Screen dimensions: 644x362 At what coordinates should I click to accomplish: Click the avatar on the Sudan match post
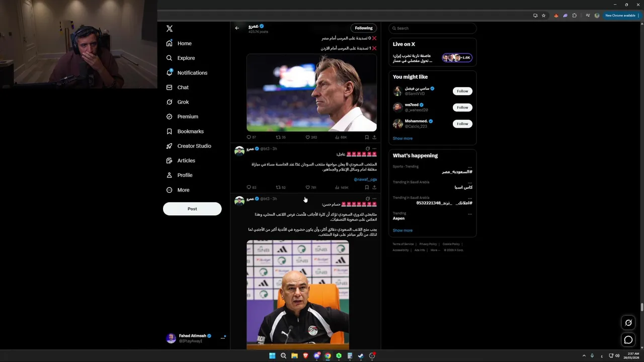(239, 151)
